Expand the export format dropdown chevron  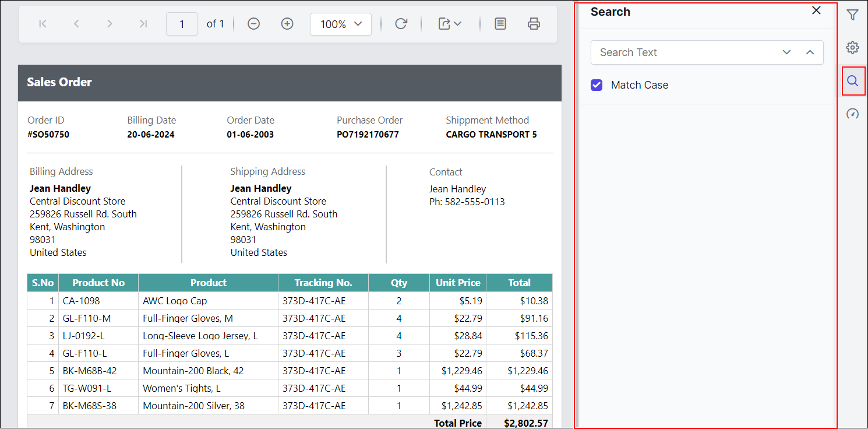pyautogui.click(x=457, y=24)
